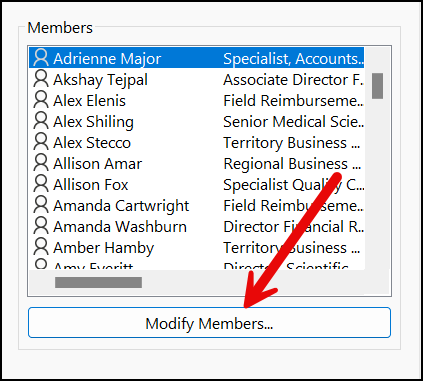
Task: Click the person icon next to Amanda Cartwright
Action: pyautogui.click(x=41, y=205)
